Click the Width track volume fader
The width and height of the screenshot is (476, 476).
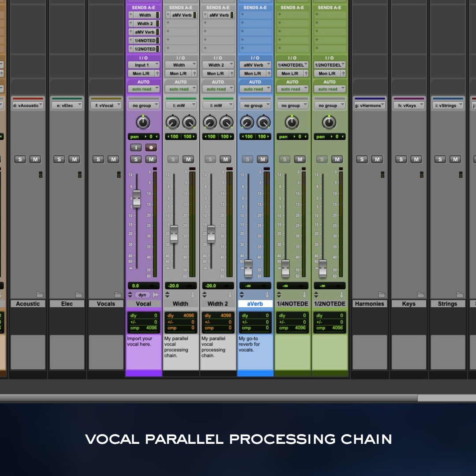pos(174,234)
